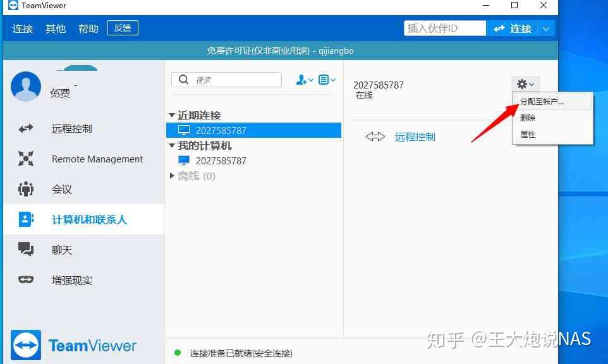The height and width of the screenshot is (364, 608).
Task: Expand the 离线 (0) group
Action: 173,176
